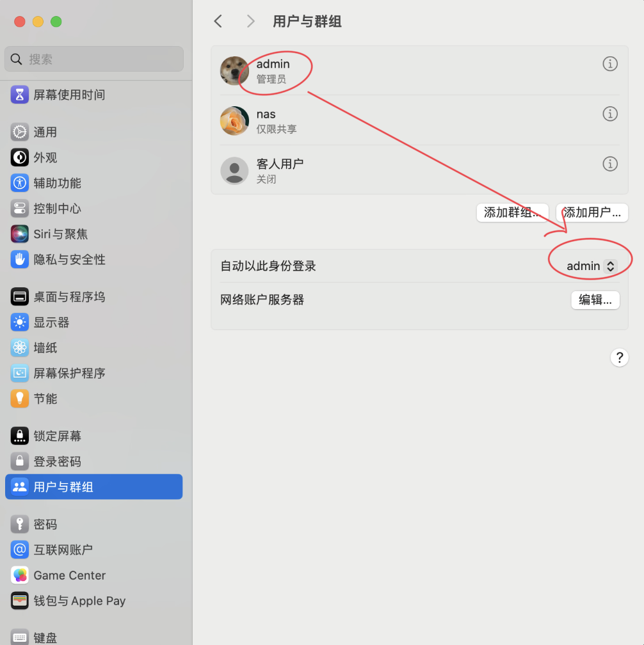Click the 辅助功能 accessibility icon
This screenshot has height=645, width=644.
point(19,183)
